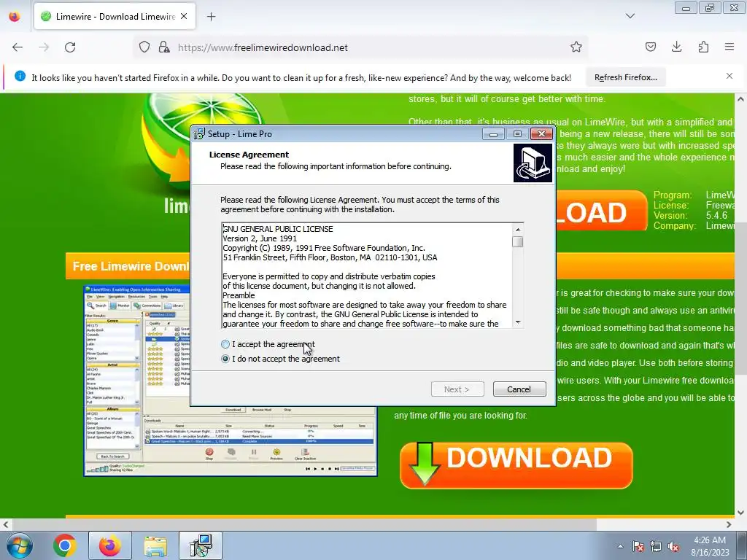The height and width of the screenshot is (560, 747).
Task: Open Pocket save icon in toolbar
Action: click(x=650, y=47)
